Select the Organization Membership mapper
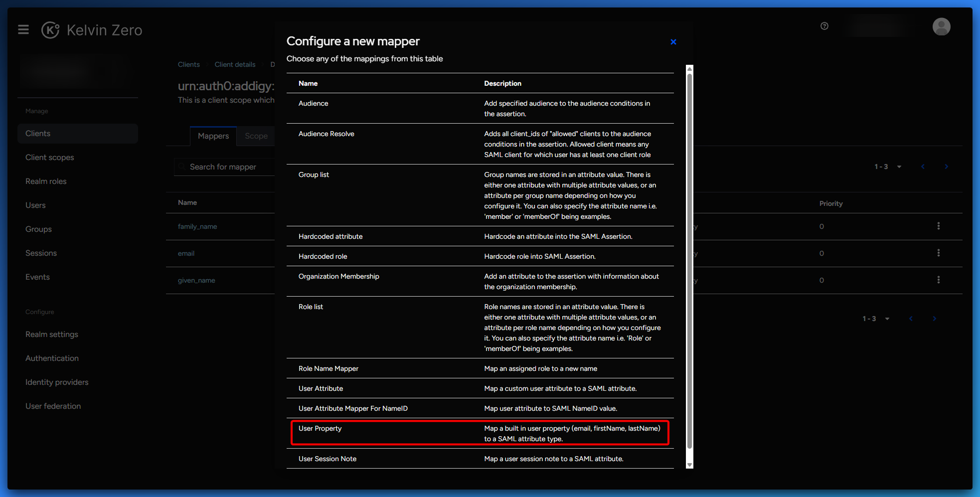 (480, 281)
